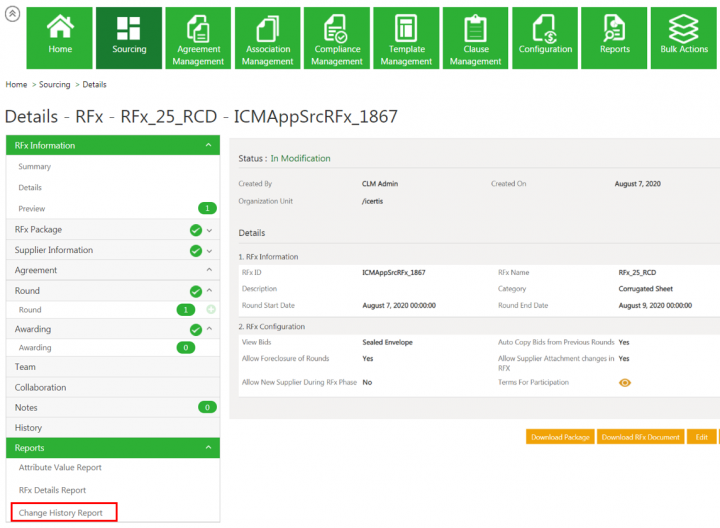Click the Download Package button
This screenshot has width=720, height=528.
coord(560,437)
